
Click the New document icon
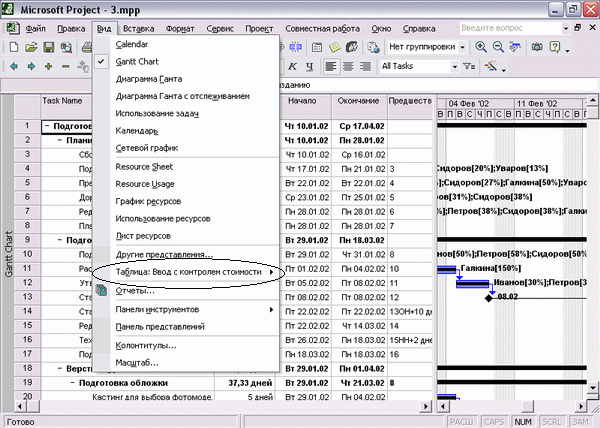[14, 47]
